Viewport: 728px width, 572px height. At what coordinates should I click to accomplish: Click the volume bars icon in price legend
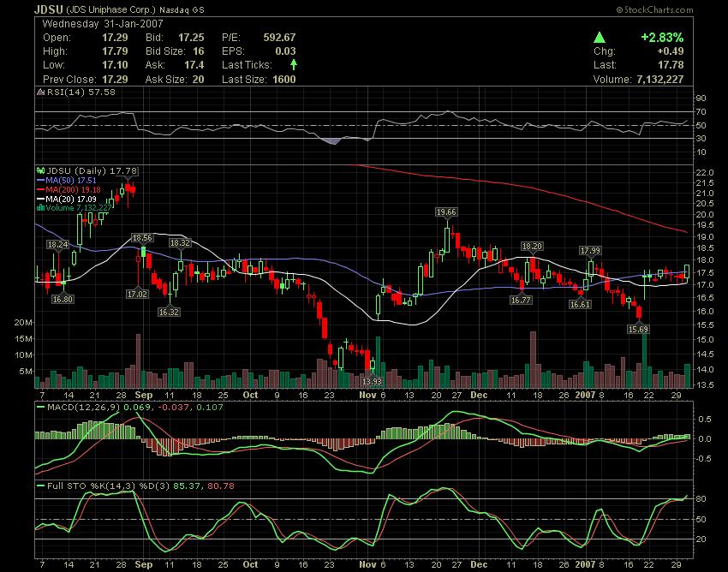(40, 208)
